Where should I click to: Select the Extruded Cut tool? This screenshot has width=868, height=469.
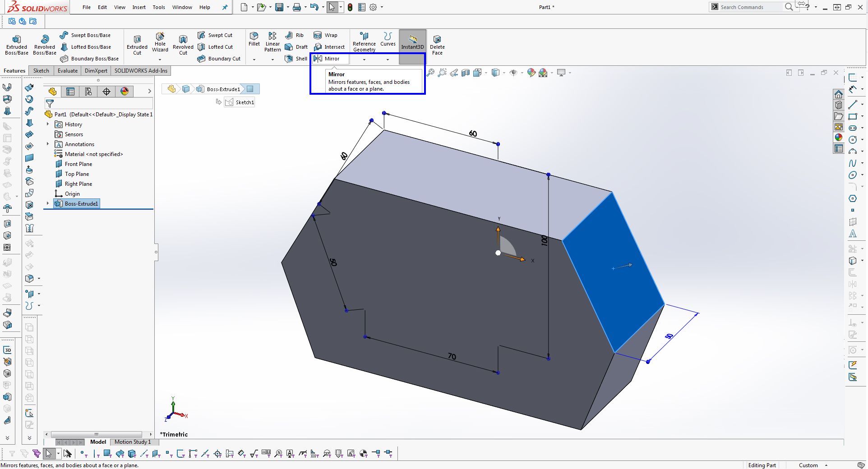[137, 45]
